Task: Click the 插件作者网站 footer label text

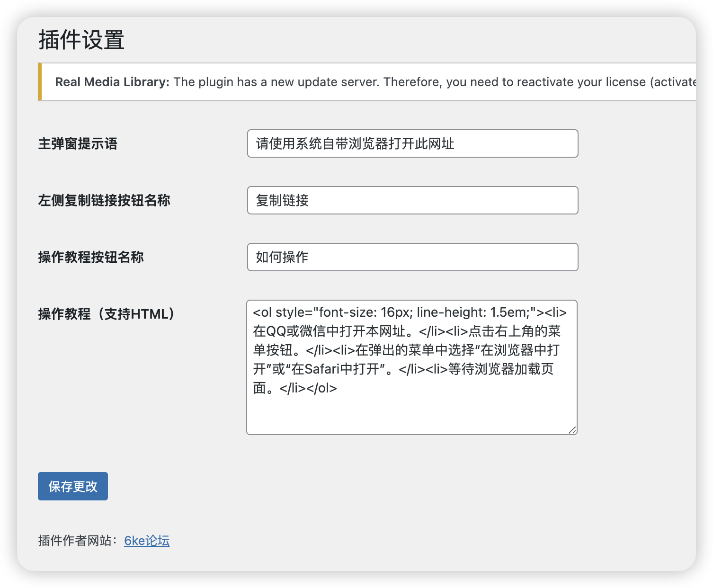Action: click(x=77, y=541)
